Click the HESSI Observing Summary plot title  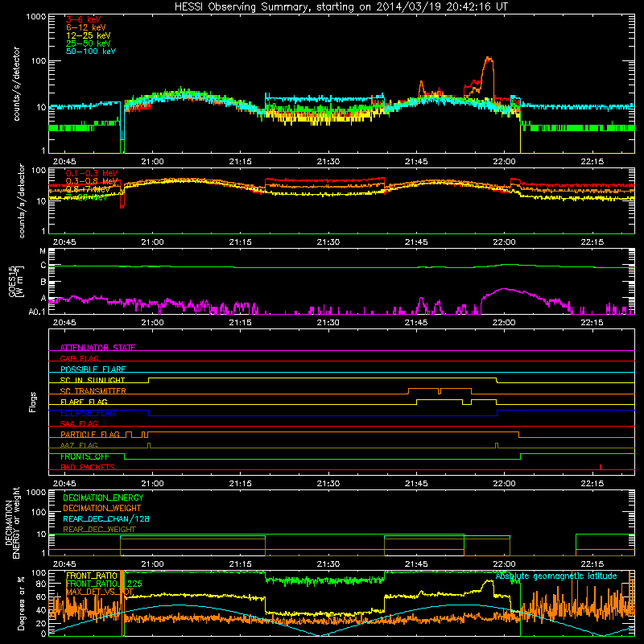pos(341,6)
